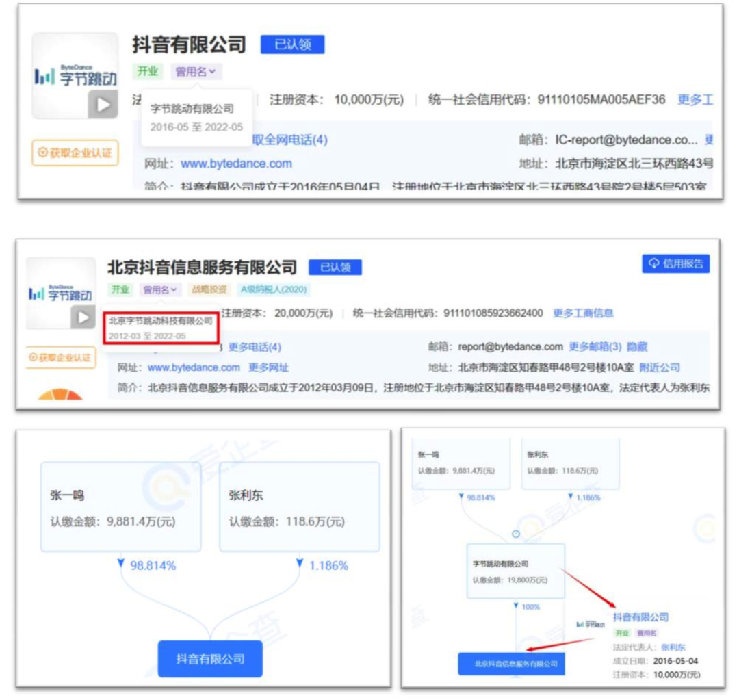The width and height of the screenshot is (739, 700).
Task: Click the 战略投资 tag
Action: 209,289
